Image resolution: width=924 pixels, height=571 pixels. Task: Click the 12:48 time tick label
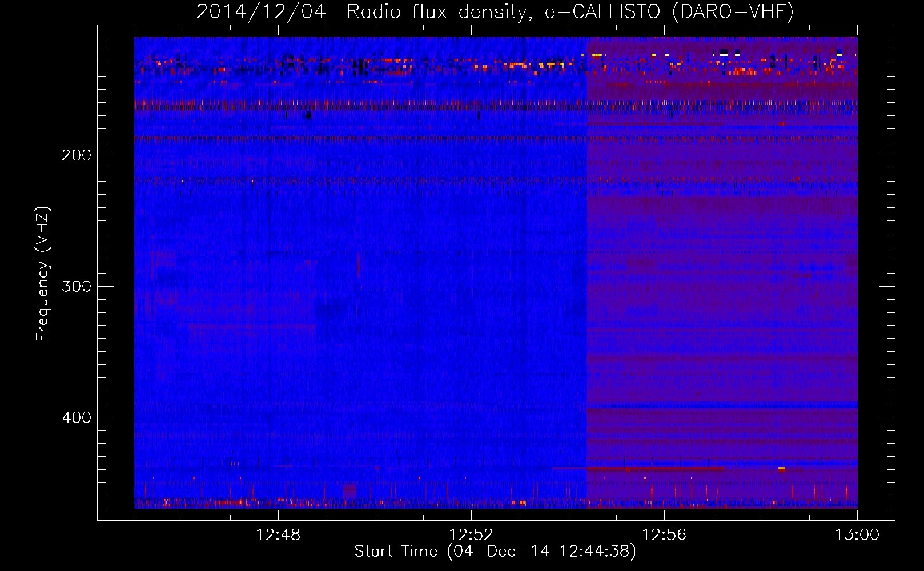coord(278,535)
